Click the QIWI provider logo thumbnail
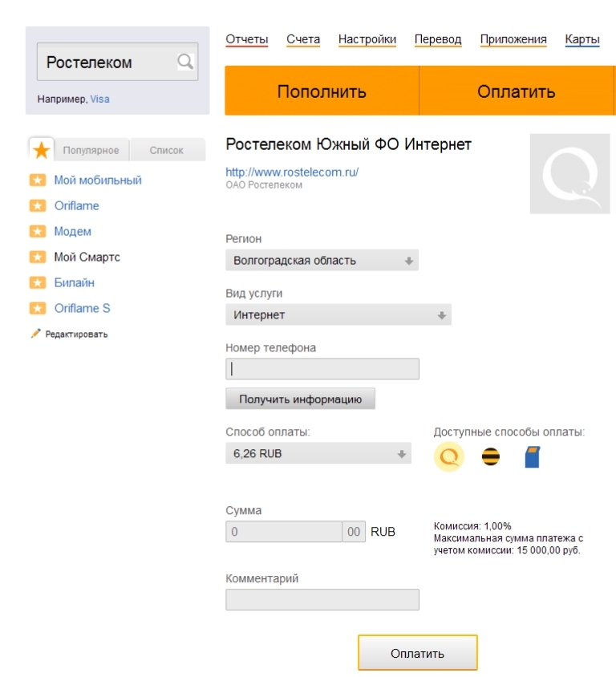 (569, 173)
